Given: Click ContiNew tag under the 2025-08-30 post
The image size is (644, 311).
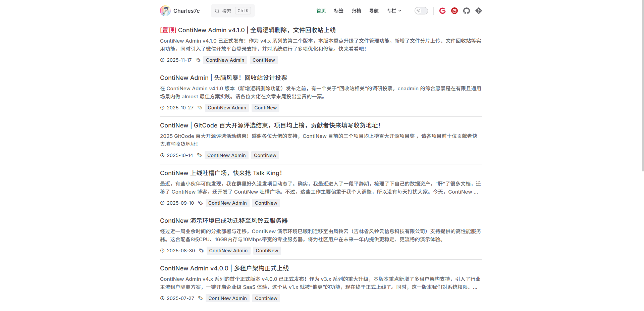Looking at the screenshot, I should tap(267, 251).
